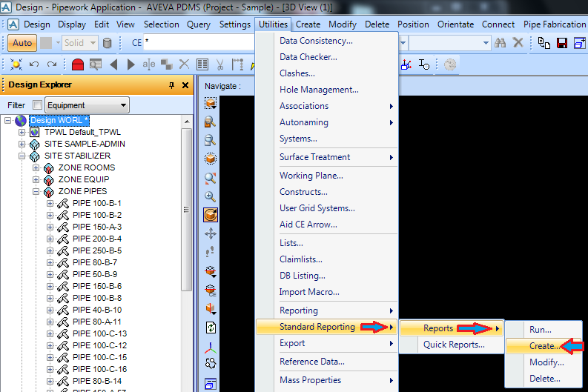The width and height of the screenshot is (588, 392).
Task: Select PIPE 100-C-13 in the tree
Action: coord(100,333)
